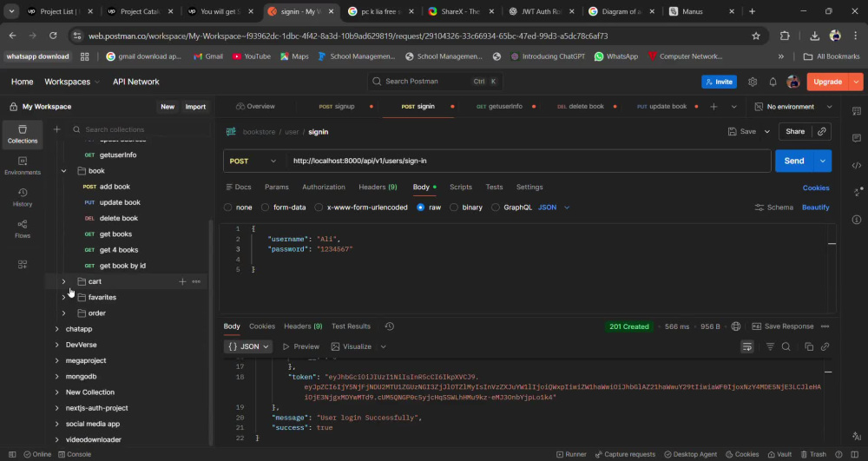868x461 pixels.
Task: Click the plus icon beside Search collections
Action: (56, 129)
